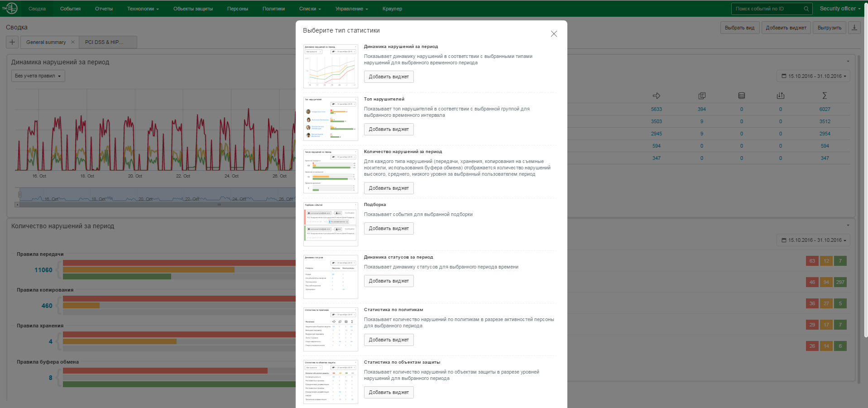Click the chart navigator left handle

click(19, 194)
